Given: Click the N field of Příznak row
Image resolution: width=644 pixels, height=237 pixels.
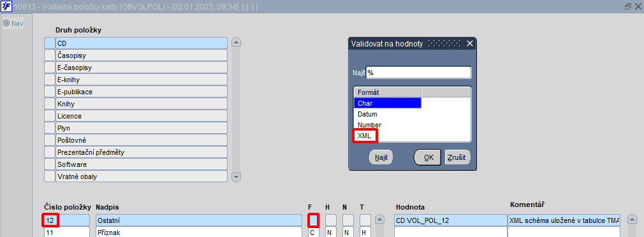Looking at the screenshot, I should (x=348, y=233).
